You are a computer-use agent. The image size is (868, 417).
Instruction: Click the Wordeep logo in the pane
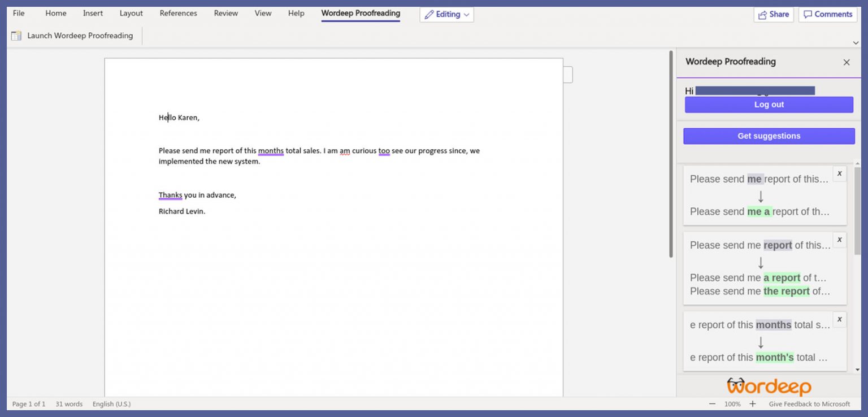(x=769, y=387)
